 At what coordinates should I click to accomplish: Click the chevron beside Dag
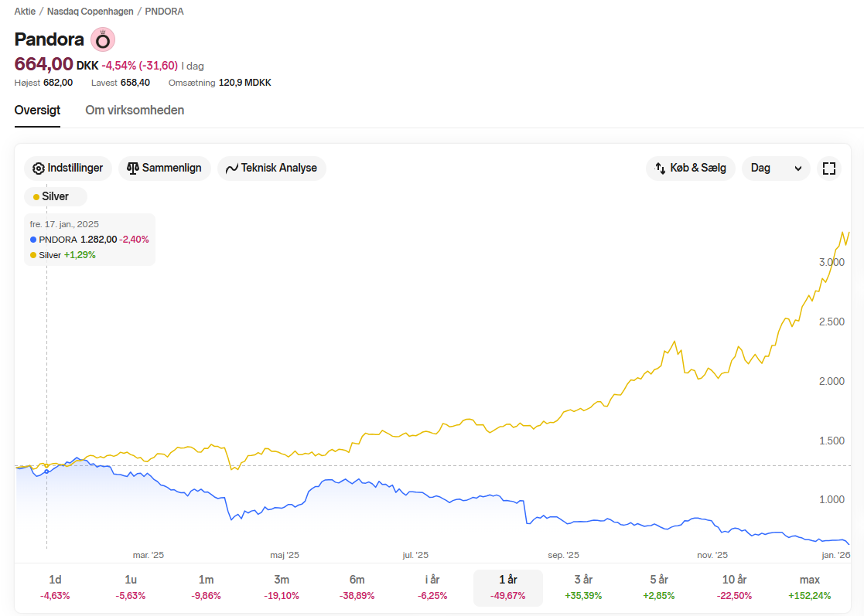click(x=798, y=169)
